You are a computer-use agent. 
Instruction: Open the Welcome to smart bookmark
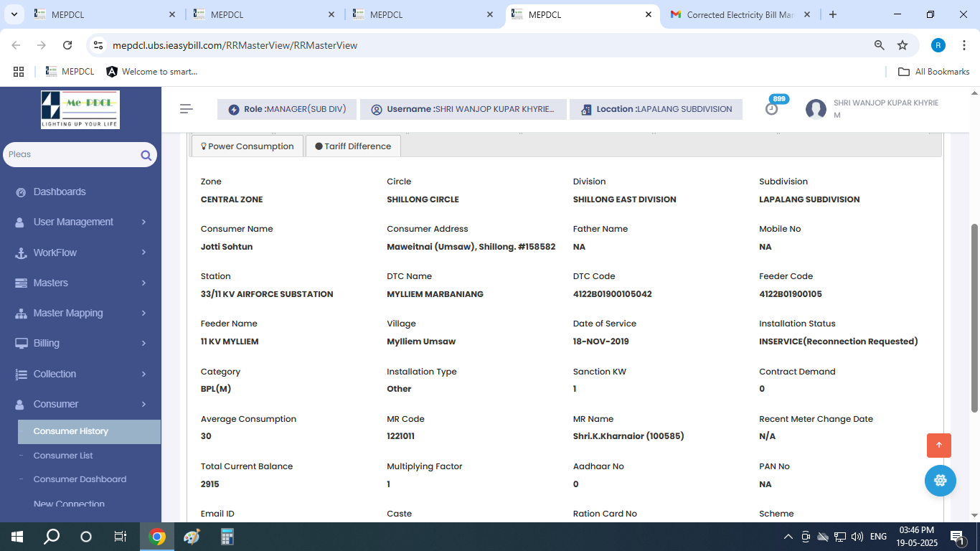[x=151, y=72]
